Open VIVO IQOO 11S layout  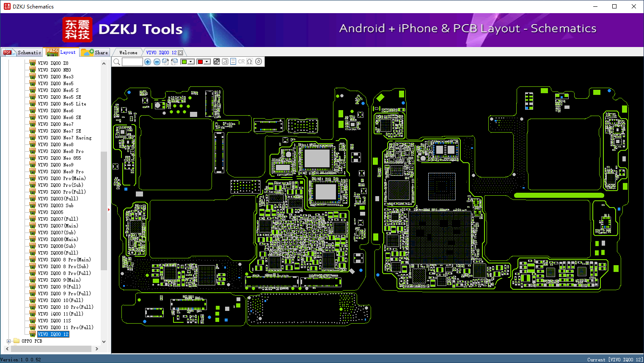pyautogui.click(x=54, y=321)
